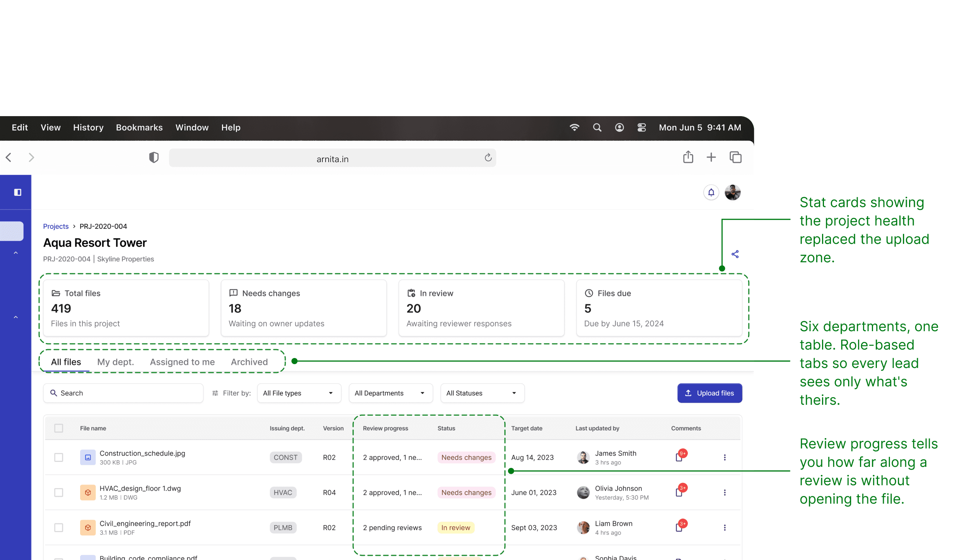Screen dimensions: 957x560
Task: Toggle the sidebar panel icon
Action: point(18,192)
